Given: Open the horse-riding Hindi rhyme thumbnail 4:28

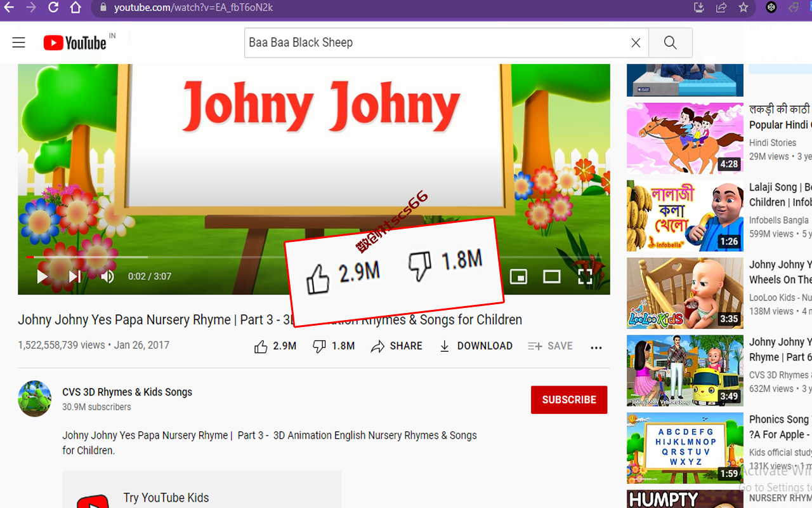Looking at the screenshot, I should tap(685, 138).
